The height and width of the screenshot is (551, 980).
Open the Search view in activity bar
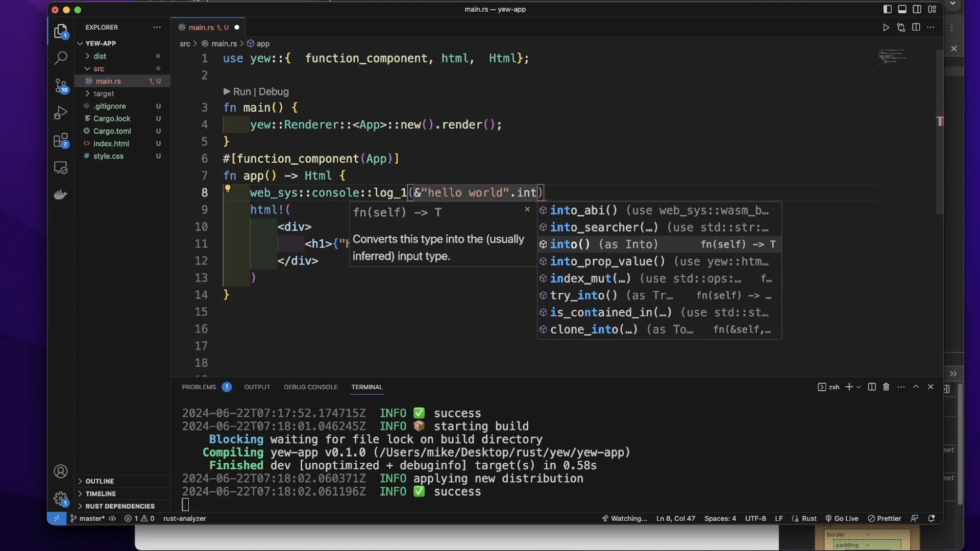pyautogui.click(x=61, y=58)
